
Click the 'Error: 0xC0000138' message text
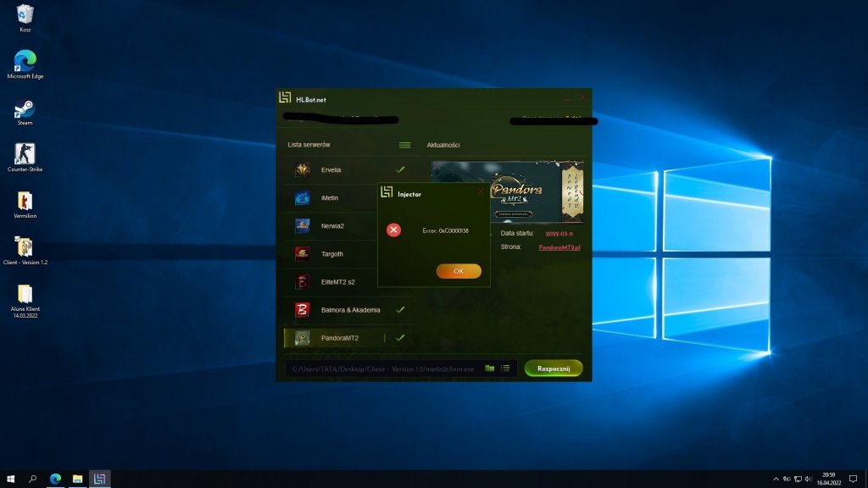(446, 230)
